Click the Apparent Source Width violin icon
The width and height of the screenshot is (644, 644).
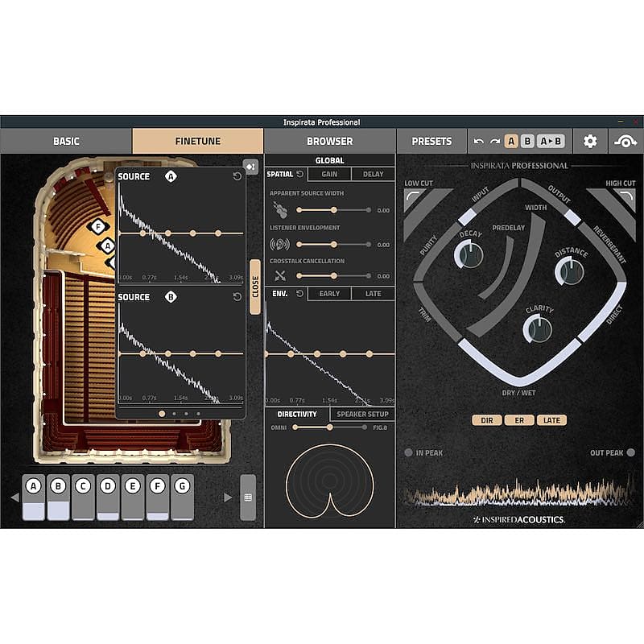(x=280, y=209)
